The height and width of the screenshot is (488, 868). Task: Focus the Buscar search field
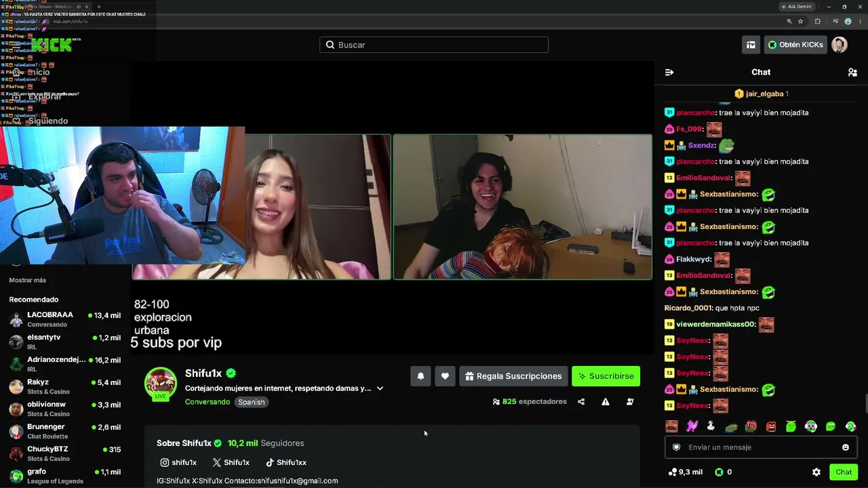coord(434,45)
